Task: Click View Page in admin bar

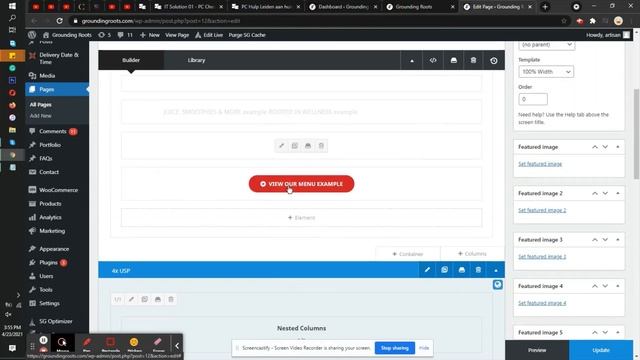Action: click(x=177, y=35)
